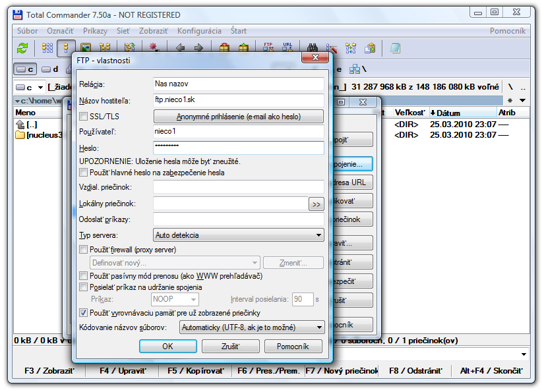The height and width of the screenshot is (392, 542).
Task: Go forward using the right arrow icon
Action: 198,47
